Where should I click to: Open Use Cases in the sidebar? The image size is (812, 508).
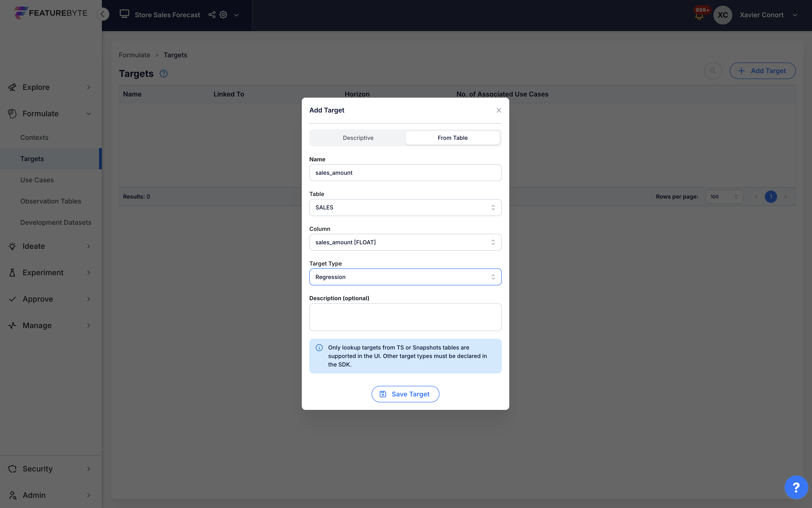click(x=37, y=180)
